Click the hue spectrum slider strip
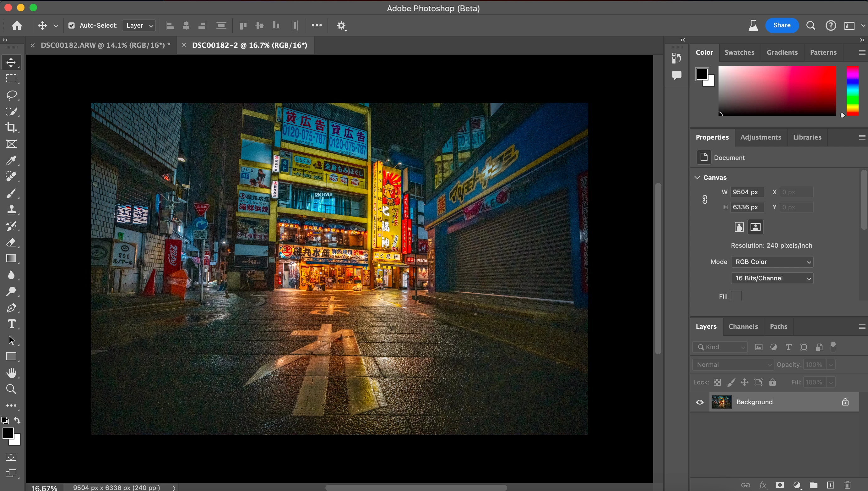Image resolution: width=868 pixels, height=491 pixels. (x=853, y=91)
